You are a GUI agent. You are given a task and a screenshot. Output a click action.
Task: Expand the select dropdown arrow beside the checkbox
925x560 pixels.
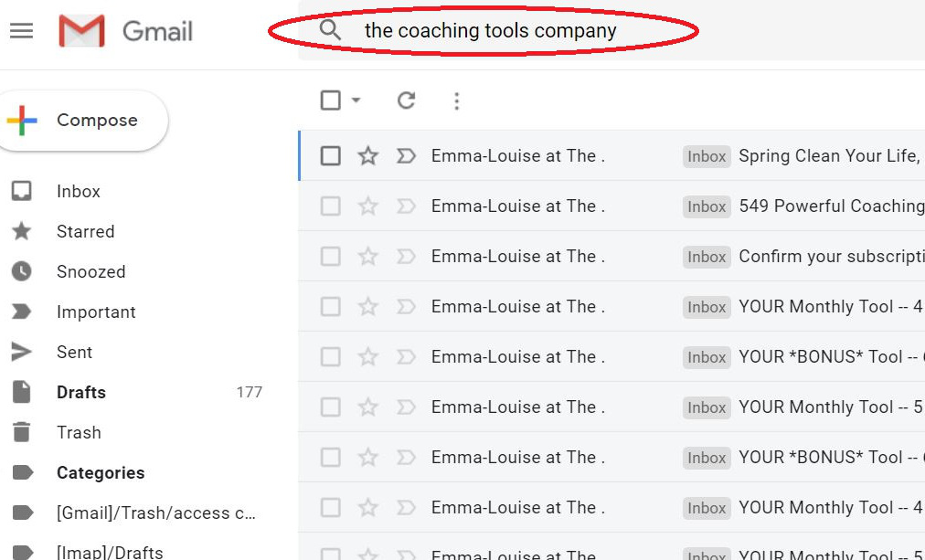tap(356, 100)
